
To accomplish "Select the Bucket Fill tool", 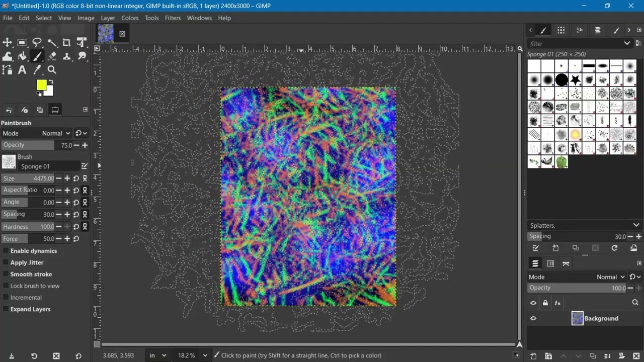I will tap(22, 56).
